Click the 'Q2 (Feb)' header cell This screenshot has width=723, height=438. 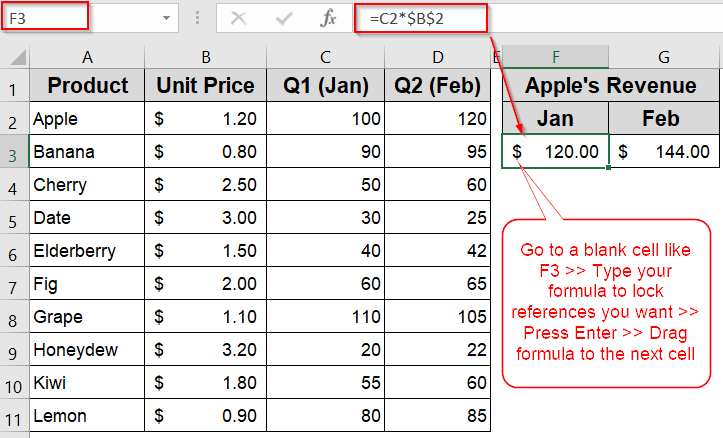coord(438,86)
